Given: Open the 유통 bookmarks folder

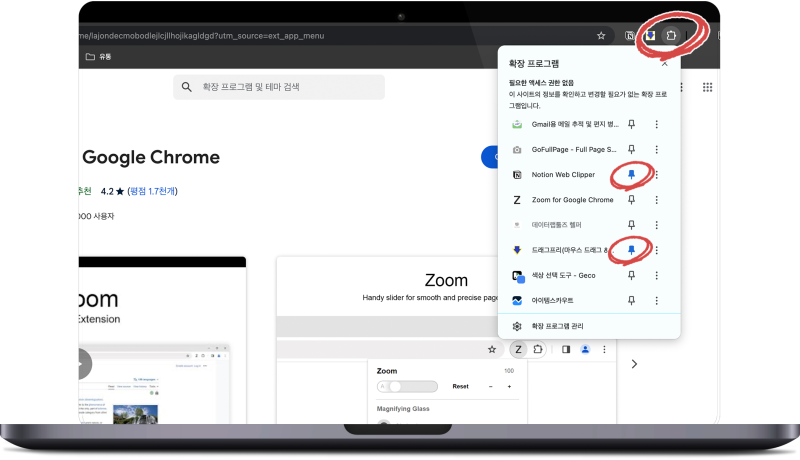Looking at the screenshot, I should (98, 57).
